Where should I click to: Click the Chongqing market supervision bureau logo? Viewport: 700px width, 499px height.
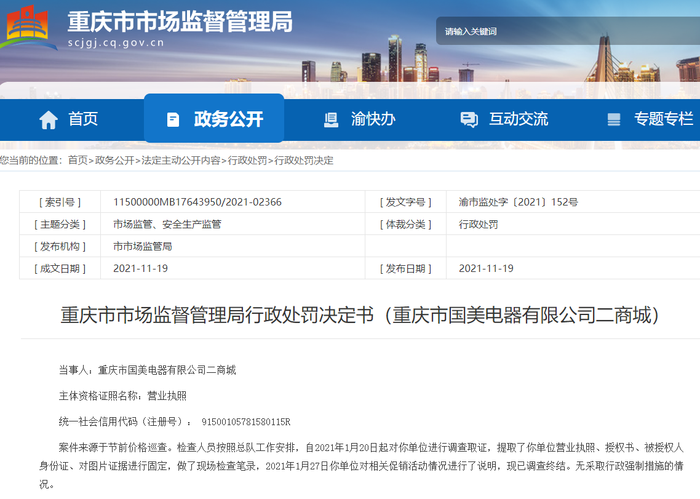28,27
